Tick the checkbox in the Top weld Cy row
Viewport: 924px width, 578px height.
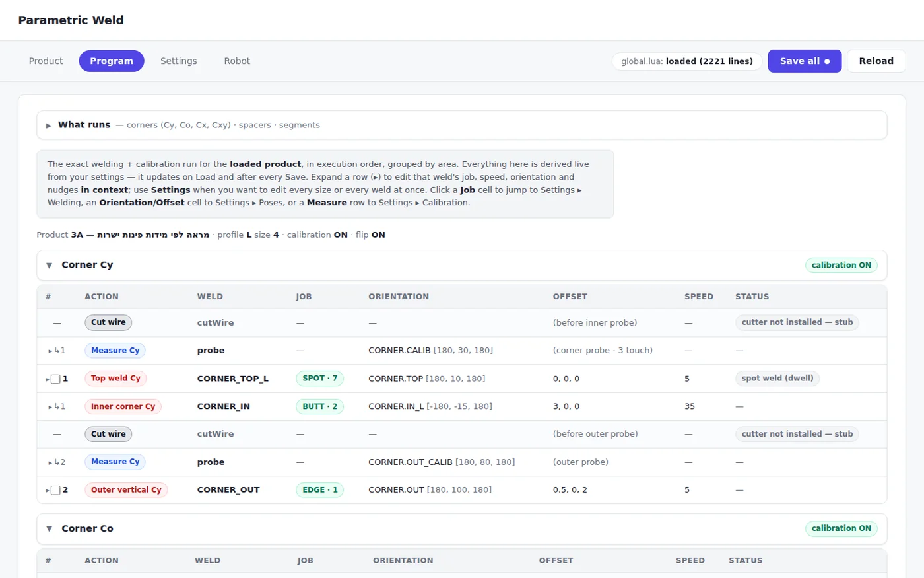coord(55,379)
